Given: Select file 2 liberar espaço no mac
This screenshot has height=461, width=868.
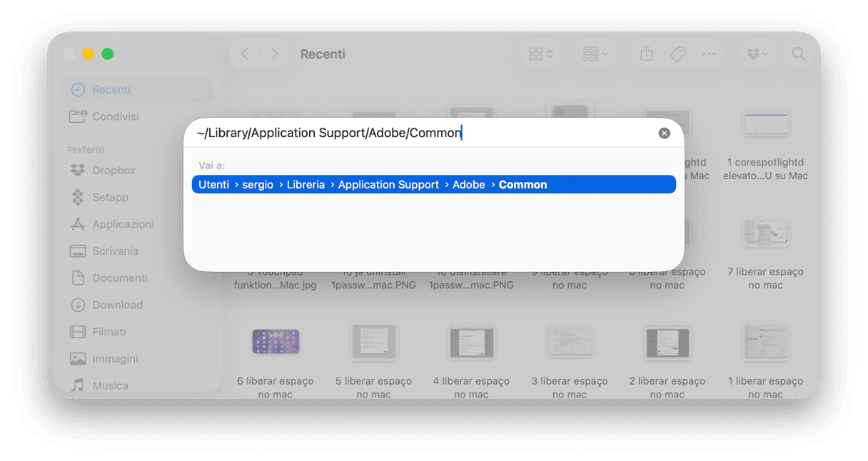Looking at the screenshot, I should (667, 342).
